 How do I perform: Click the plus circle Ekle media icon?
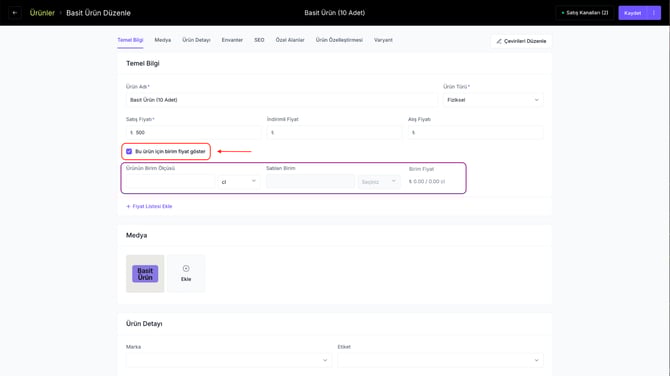186,269
